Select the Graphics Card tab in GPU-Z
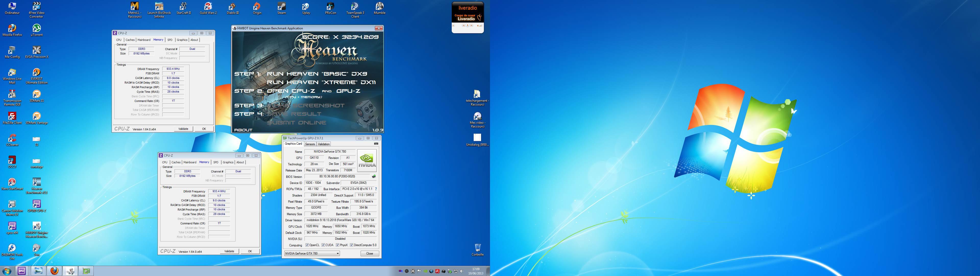Image resolution: width=980 pixels, height=276 pixels. tap(294, 144)
